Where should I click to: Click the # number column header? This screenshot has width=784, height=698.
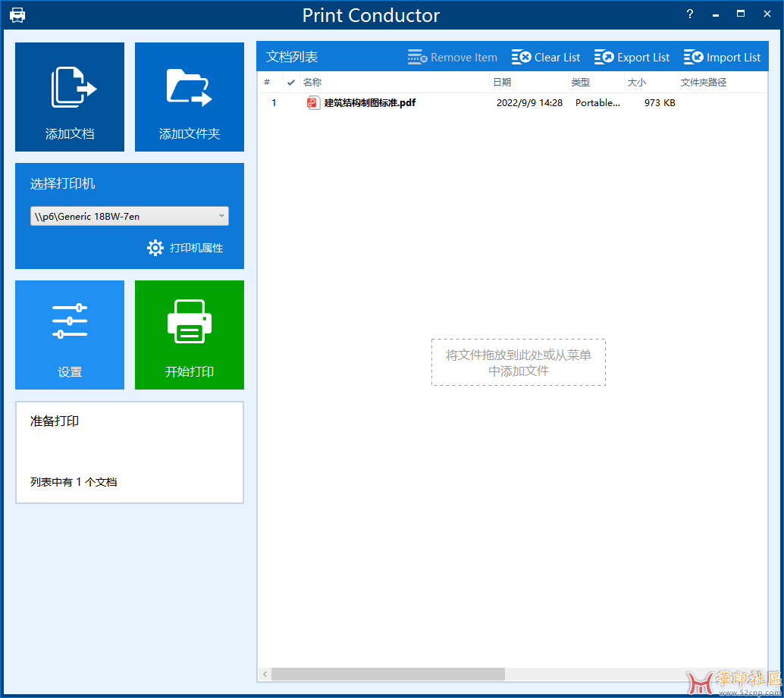click(271, 83)
